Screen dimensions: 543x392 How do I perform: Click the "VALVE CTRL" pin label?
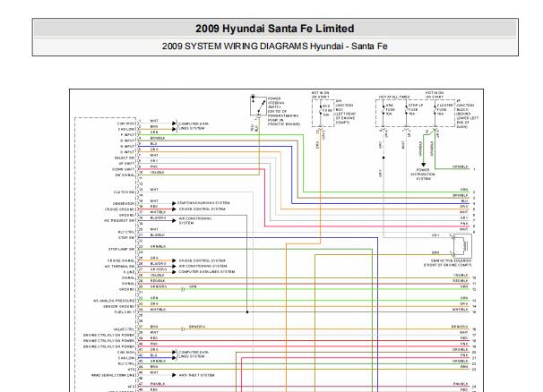tap(124, 329)
